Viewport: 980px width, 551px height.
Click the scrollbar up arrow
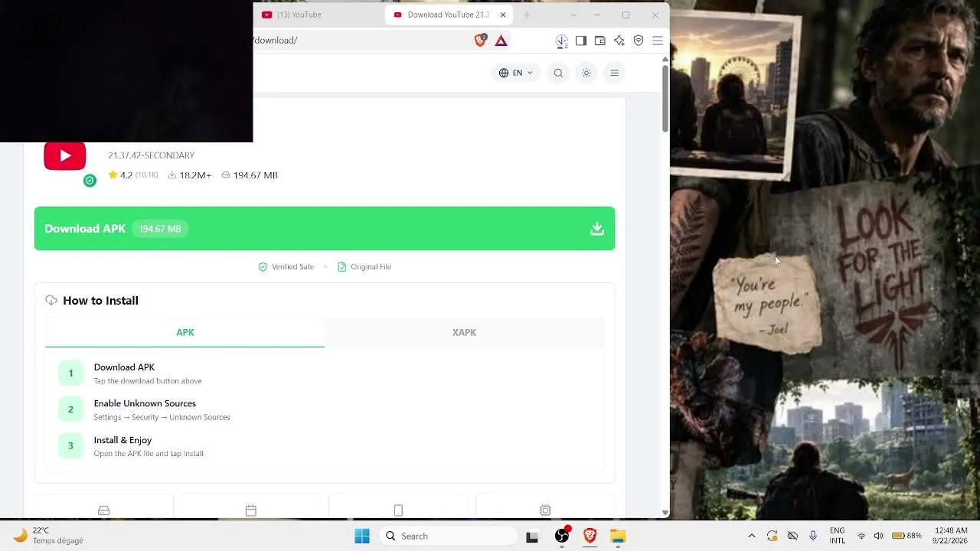[665, 58]
